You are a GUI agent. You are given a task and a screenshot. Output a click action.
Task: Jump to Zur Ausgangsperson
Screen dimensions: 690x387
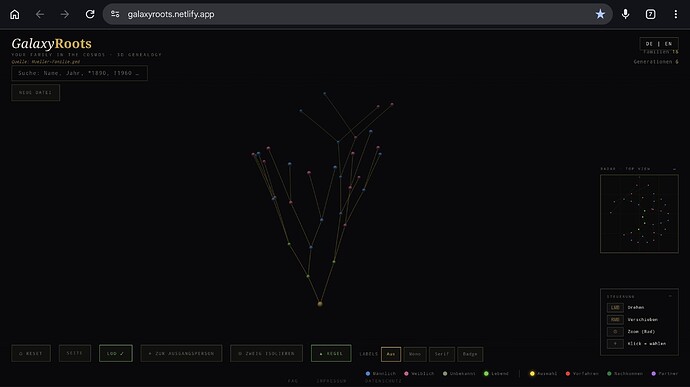point(181,353)
